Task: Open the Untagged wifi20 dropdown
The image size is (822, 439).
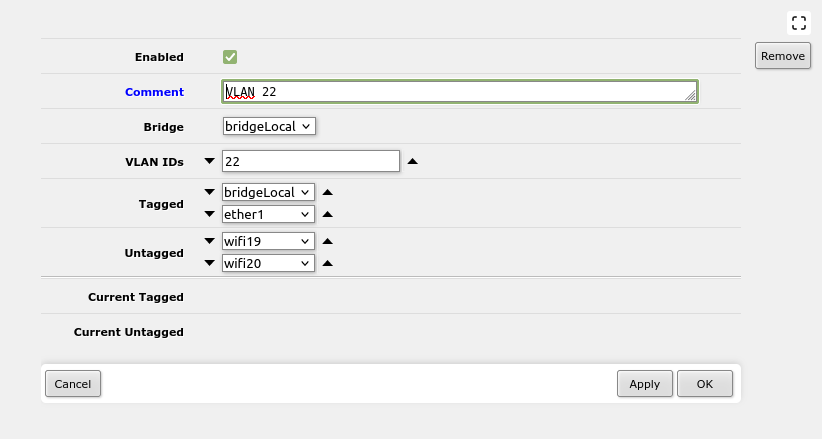Action: click(268, 263)
